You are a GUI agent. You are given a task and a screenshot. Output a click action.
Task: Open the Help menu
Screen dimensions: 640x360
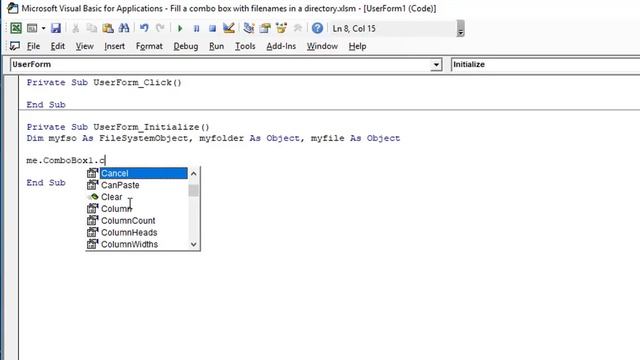click(357, 46)
